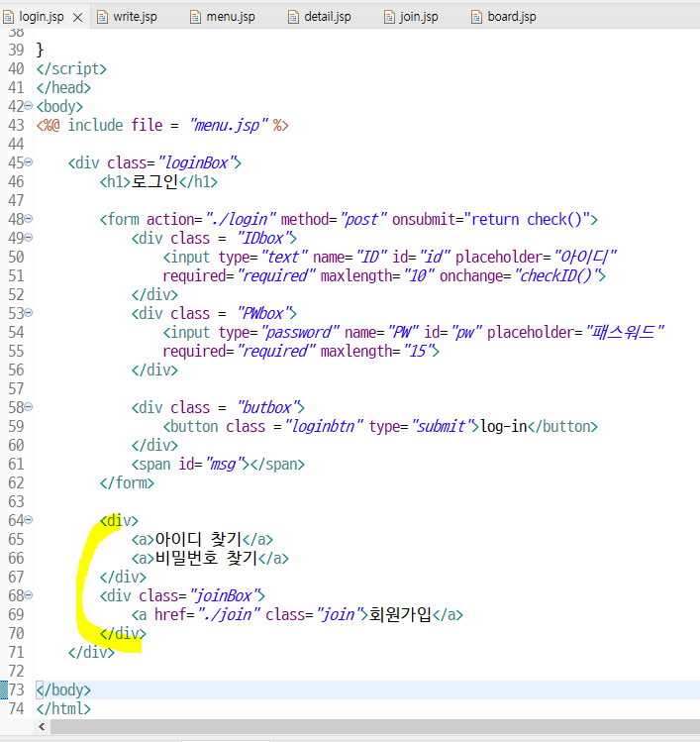Viewport: 700px width, 742px height.
Task: Collapse the div at line 64
Action: [x=29, y=520]
